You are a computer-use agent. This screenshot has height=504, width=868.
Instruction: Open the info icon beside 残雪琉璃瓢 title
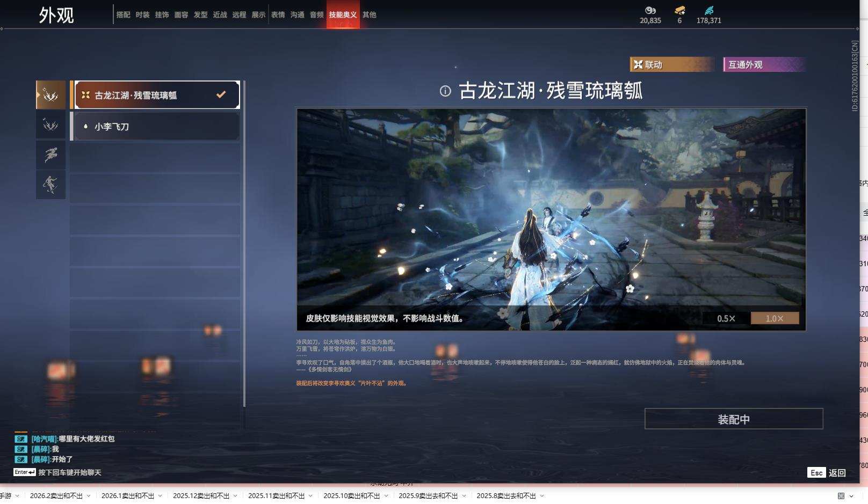(x=445, y=91)
